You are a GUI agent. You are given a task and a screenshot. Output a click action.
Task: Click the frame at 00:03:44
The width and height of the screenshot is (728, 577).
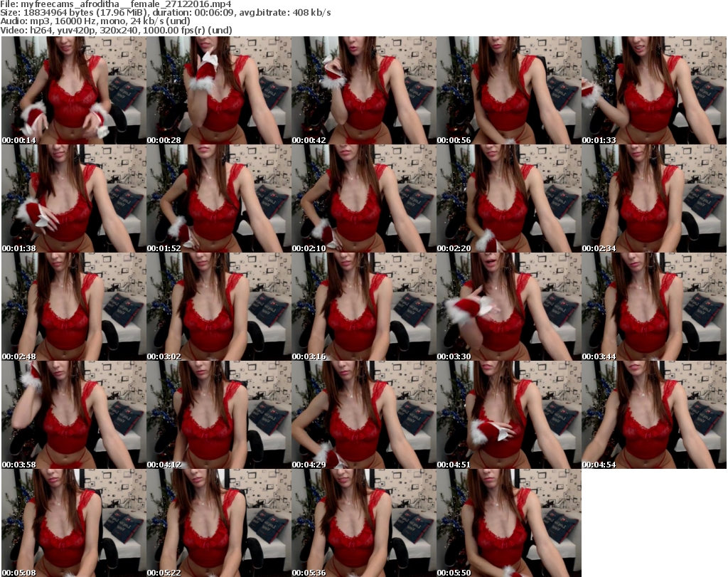(654, 307)
